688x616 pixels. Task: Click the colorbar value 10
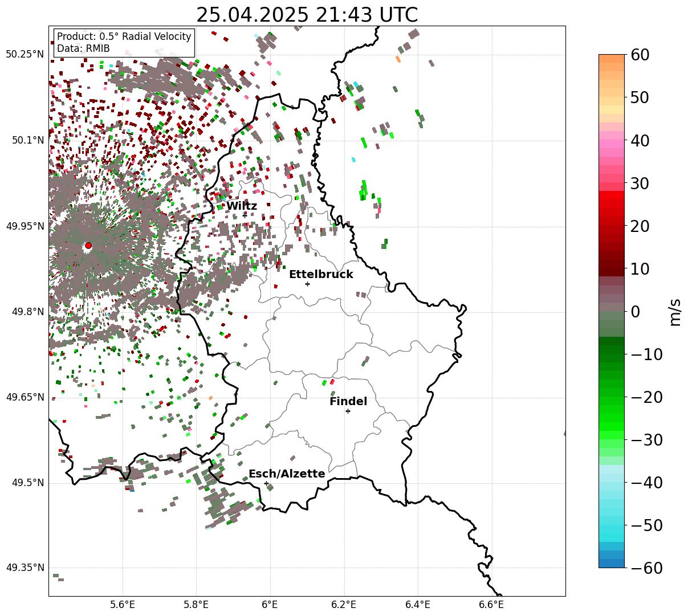tap(639, 268)
